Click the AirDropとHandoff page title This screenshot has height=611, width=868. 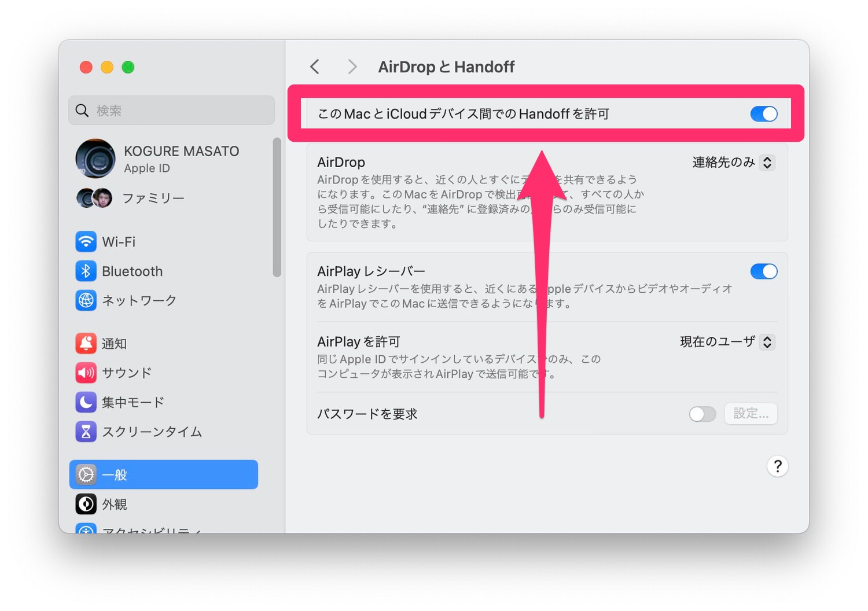[446, 67]
